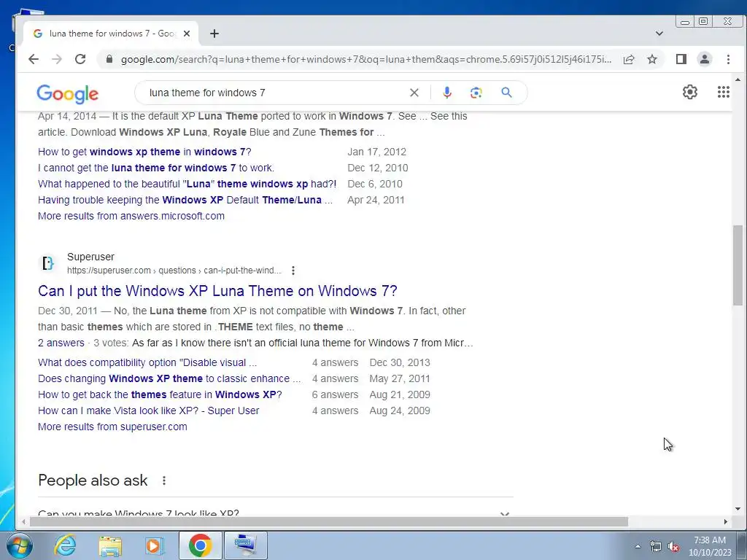Bookmark this tab with the star

click(x=652, y=59)
